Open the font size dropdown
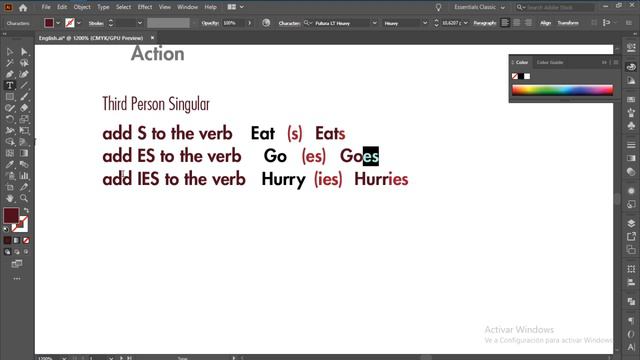 click(x=466, y=23)
